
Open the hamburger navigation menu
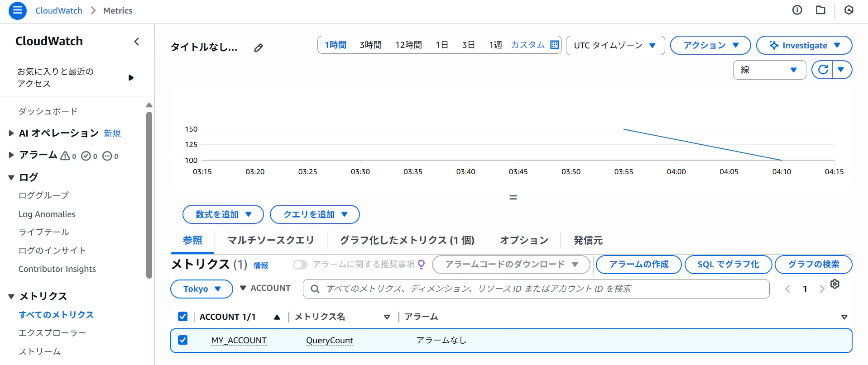point(17,10)
